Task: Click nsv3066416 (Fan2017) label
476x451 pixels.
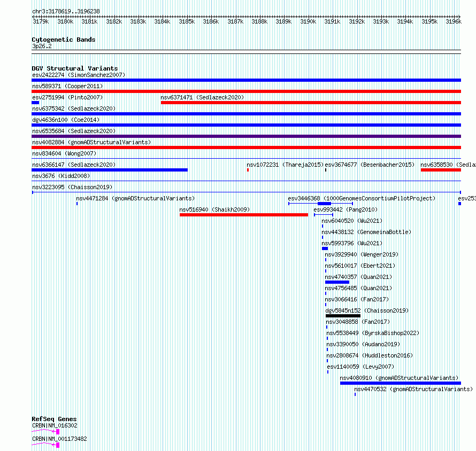Action: tap(357, 299)
